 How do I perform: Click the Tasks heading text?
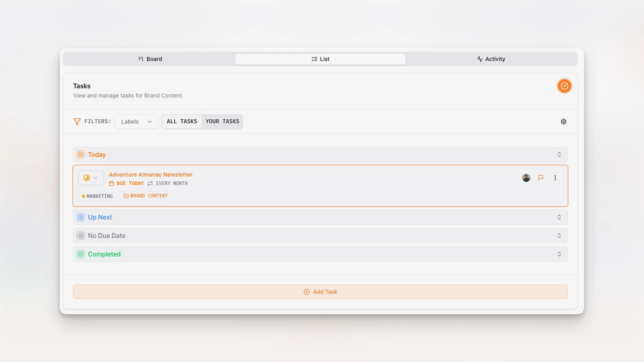[82, 86]
